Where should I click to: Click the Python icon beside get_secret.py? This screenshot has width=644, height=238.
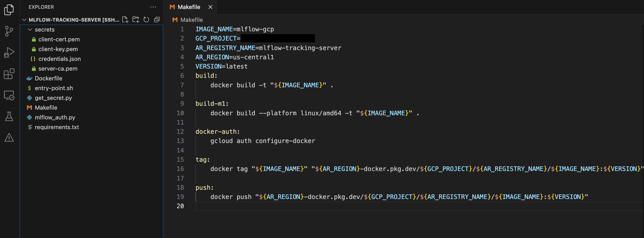(30, 98)
